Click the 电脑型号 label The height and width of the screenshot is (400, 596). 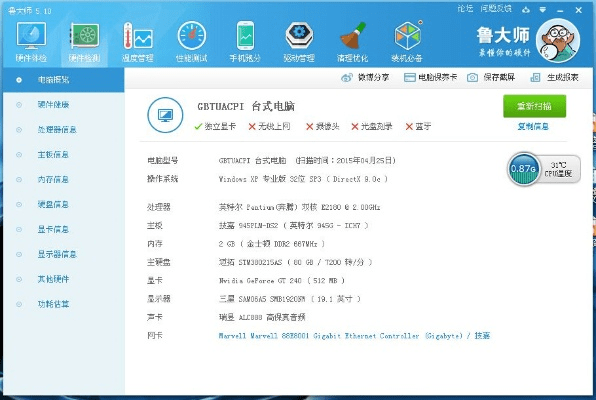pyautogui.click(x=163, y=160)
